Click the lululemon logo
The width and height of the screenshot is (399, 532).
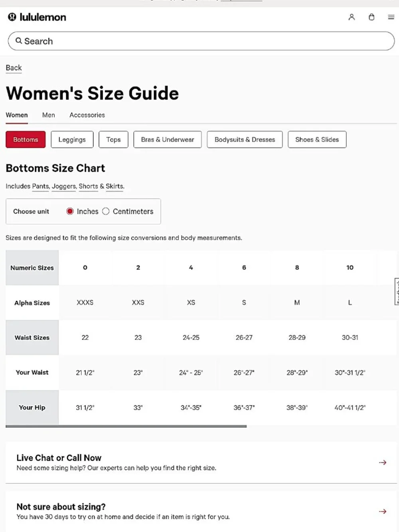click(37, 17)
